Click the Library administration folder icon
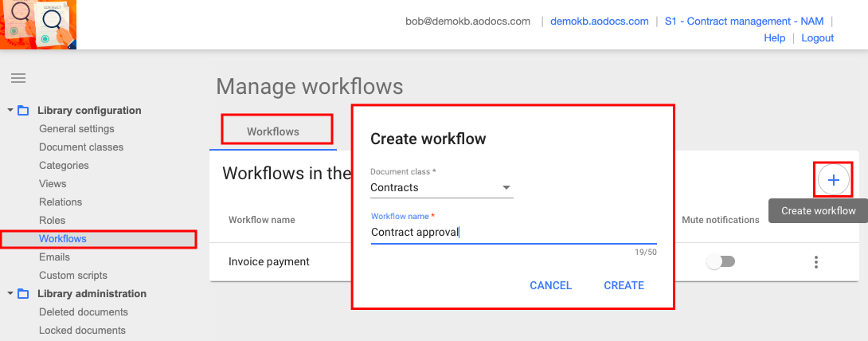Screen dimensions: 868x341 click(23, 294)
